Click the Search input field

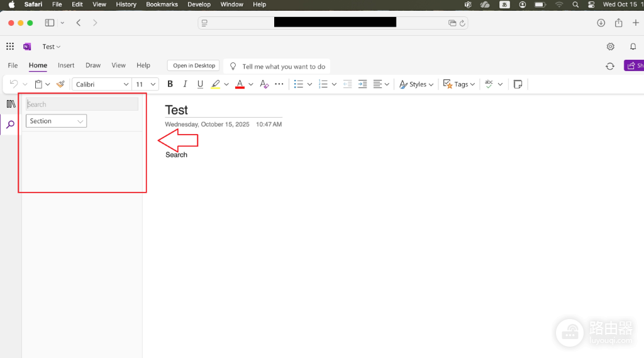coord(82,104)
